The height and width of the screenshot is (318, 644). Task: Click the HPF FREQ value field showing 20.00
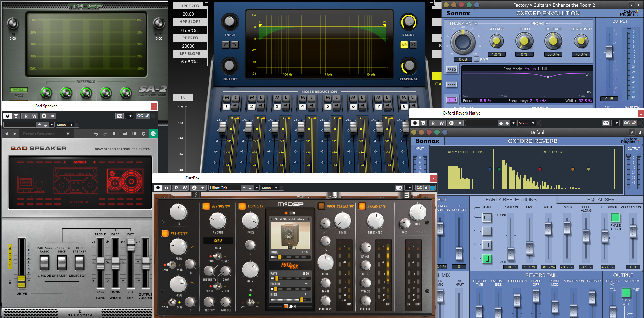[x=190, y=14]
